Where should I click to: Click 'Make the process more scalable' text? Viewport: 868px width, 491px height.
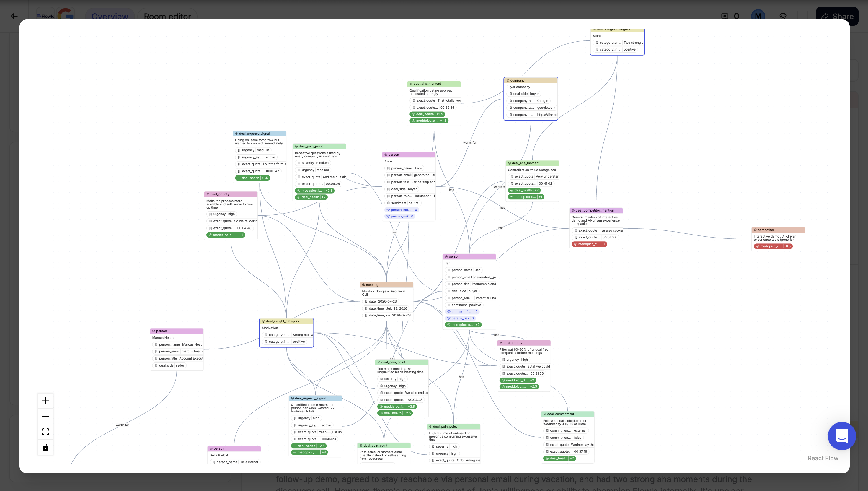coord(229,204)
